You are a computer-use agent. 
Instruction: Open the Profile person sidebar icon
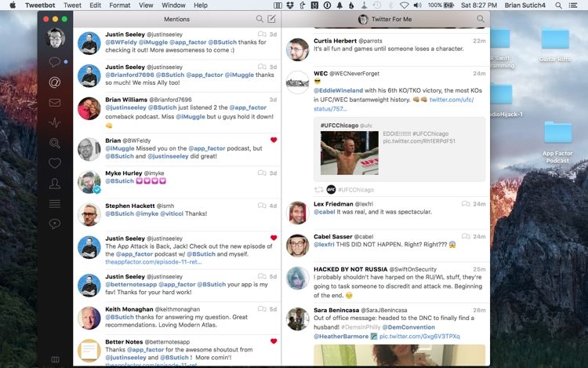(54, 184)
